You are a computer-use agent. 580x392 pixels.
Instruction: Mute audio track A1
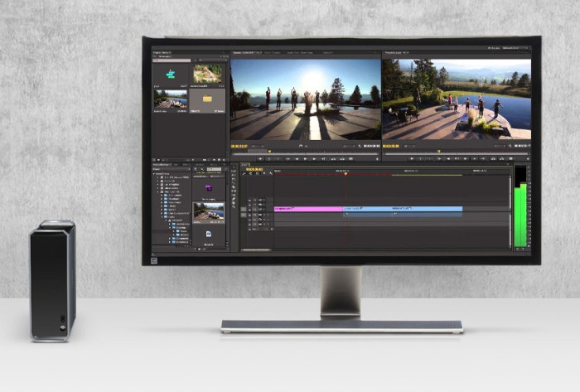[264, 215]
